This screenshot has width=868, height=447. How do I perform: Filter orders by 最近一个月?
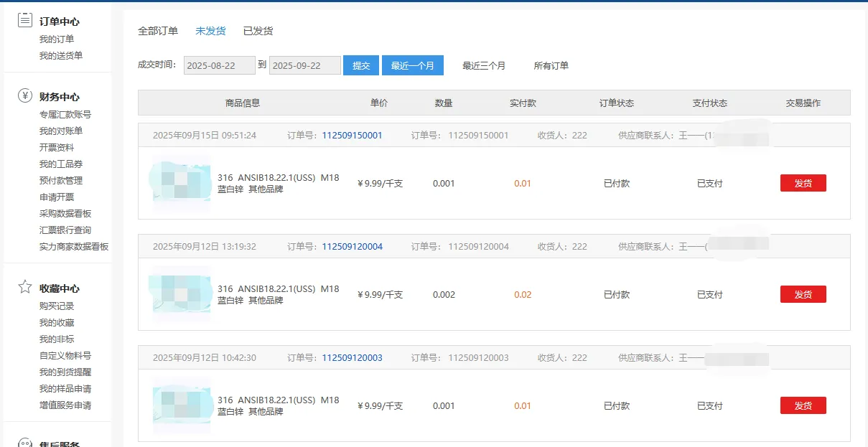[412, 65]
